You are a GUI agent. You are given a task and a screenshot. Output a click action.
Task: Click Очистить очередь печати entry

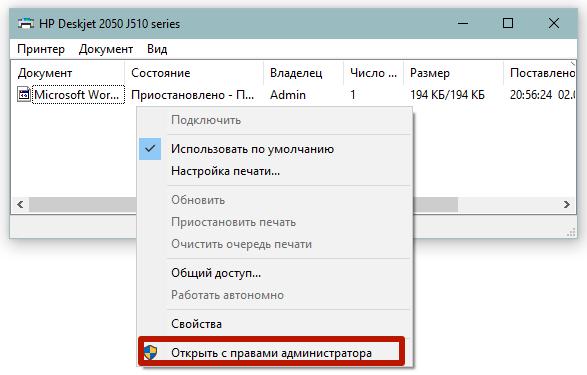click(x=275, y=244)
